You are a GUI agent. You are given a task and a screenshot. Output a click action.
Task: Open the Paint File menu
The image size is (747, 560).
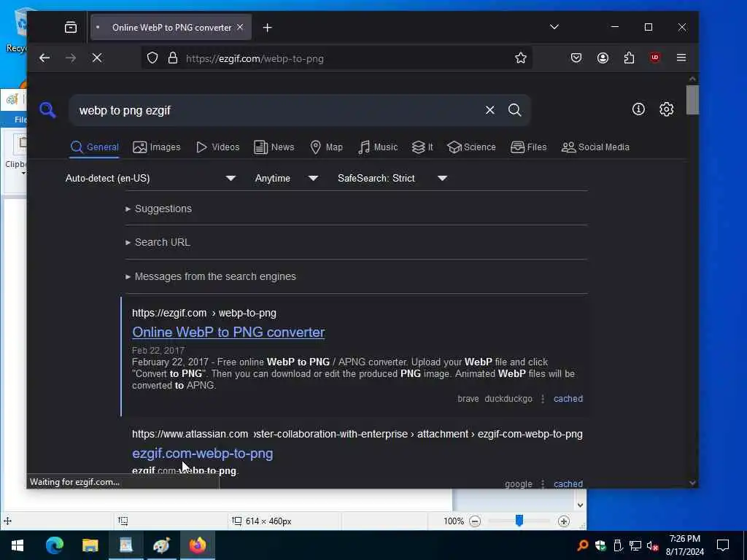20,120
